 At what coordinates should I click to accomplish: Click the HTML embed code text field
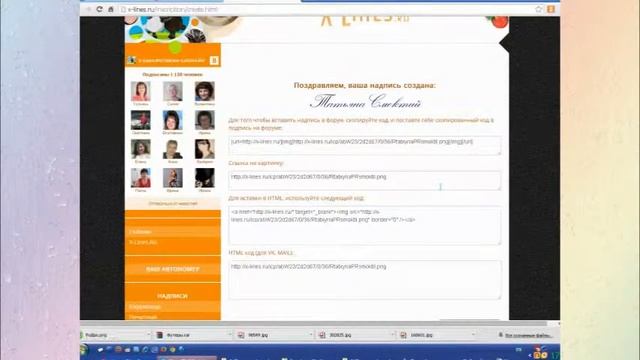[364, 226]
